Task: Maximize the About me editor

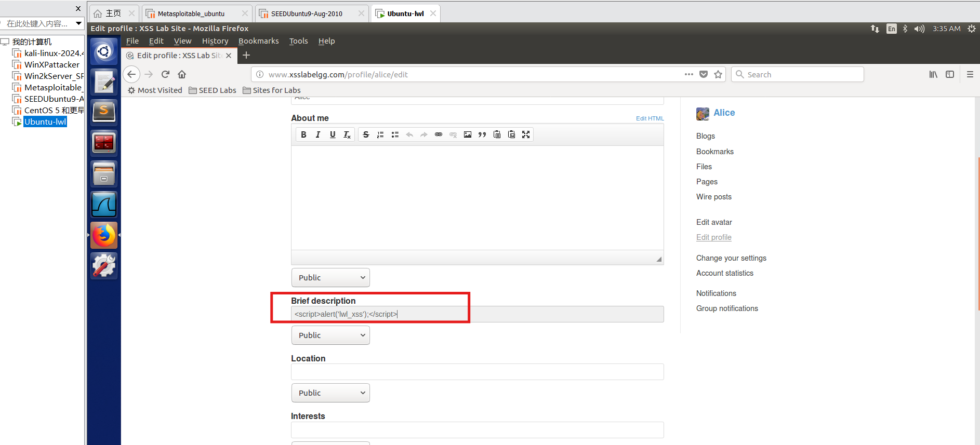Action: pos(526,134)
